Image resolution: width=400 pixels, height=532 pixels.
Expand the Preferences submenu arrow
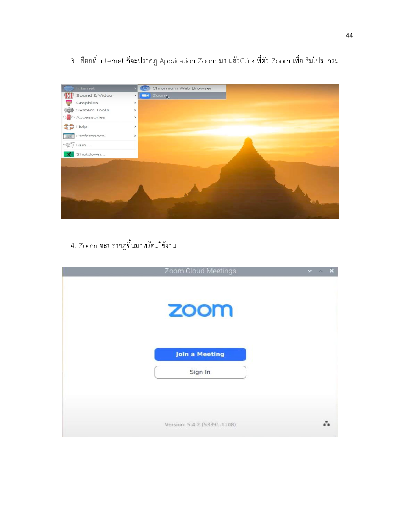click(135, 136)
